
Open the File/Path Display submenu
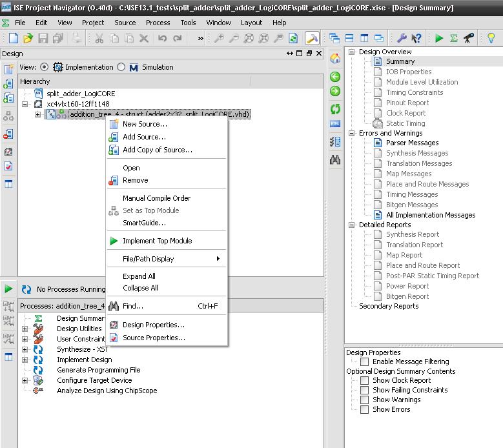tap(167, 259)
